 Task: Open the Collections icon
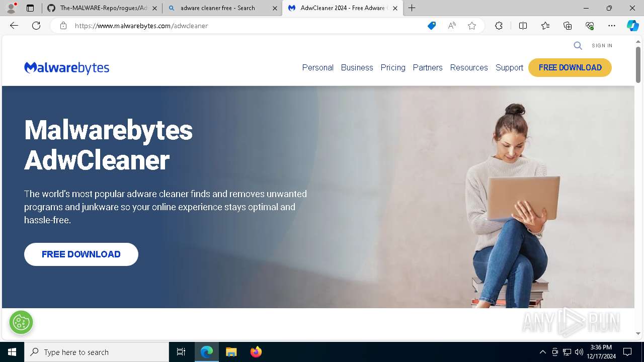[x=568, y=26]
